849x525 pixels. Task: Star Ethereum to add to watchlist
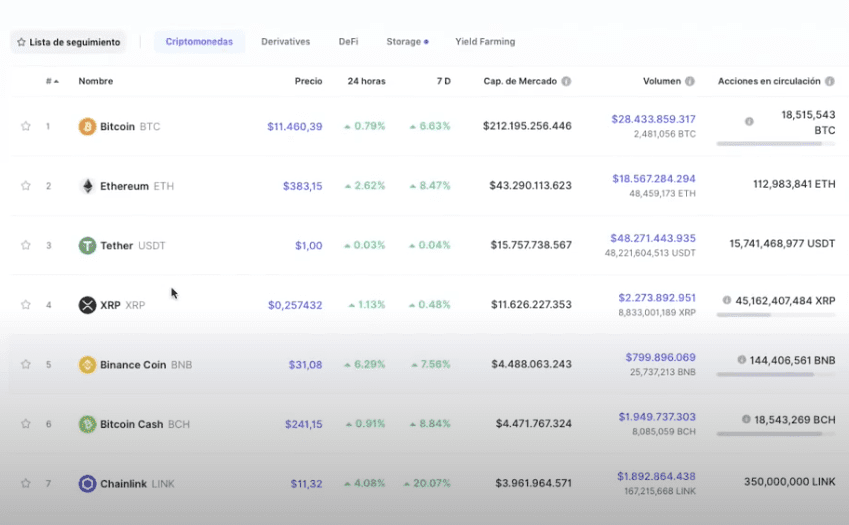25,186
